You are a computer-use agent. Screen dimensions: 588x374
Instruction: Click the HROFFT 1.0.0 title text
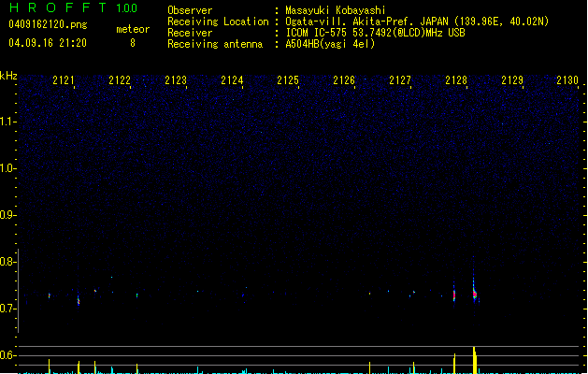coord(74,7)
